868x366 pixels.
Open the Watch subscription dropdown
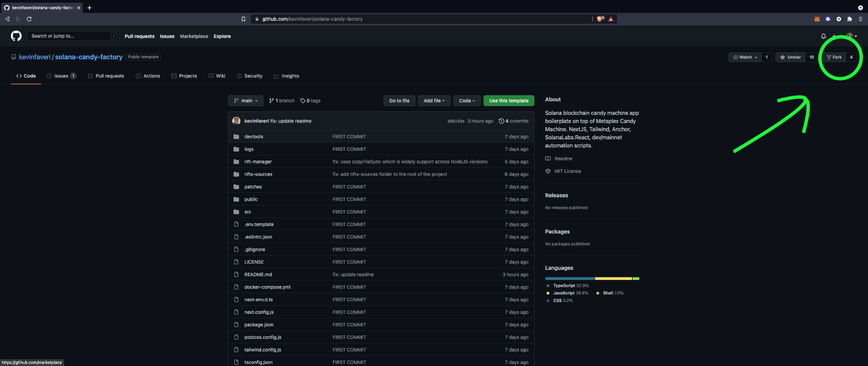click(x=745, y=57)
